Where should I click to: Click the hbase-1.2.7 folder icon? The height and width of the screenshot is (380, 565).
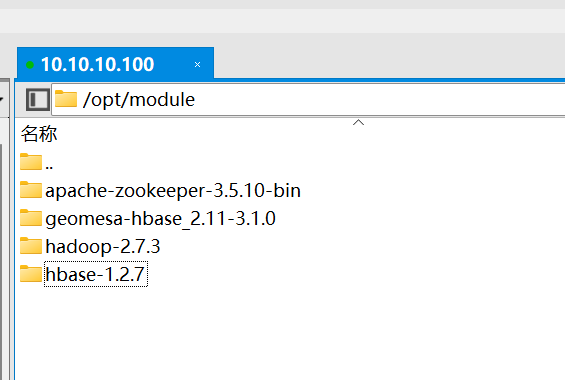31,274
